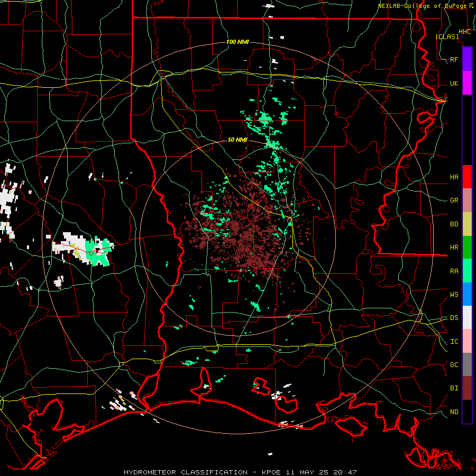
Task: Click the IC light pink legend swatch
Action: [467, 341]
